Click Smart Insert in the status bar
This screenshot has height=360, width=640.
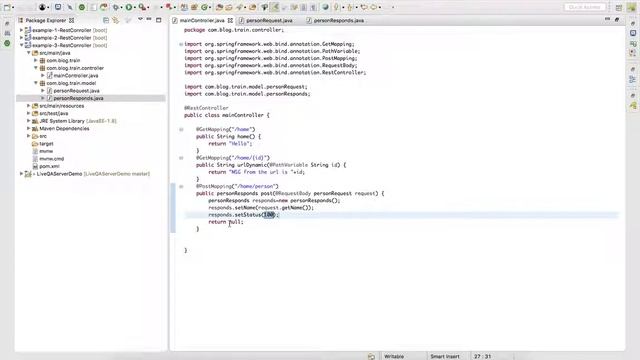coord(444,356)
